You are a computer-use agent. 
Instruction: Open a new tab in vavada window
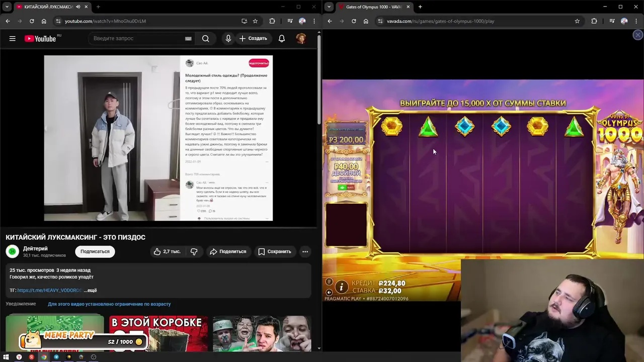[420, 7]
